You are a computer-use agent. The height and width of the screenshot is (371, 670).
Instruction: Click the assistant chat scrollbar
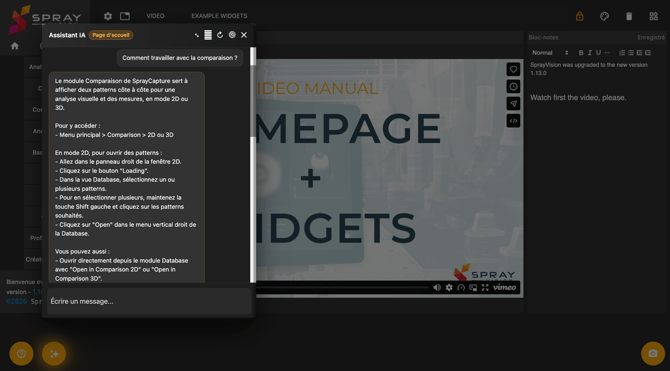point(253,165)
